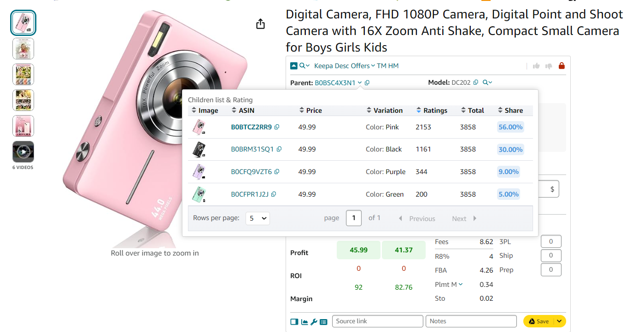The height and width of the screenshot is (332, 644).
Task: Play the 6 VIDEOS thumbnail in sidebar
Action: click(23, 152)
